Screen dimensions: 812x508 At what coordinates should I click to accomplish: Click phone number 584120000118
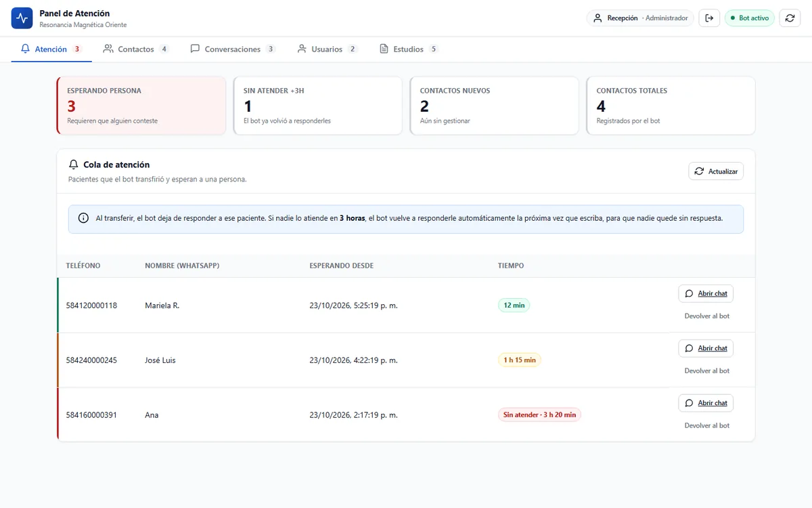pos(91,305)
